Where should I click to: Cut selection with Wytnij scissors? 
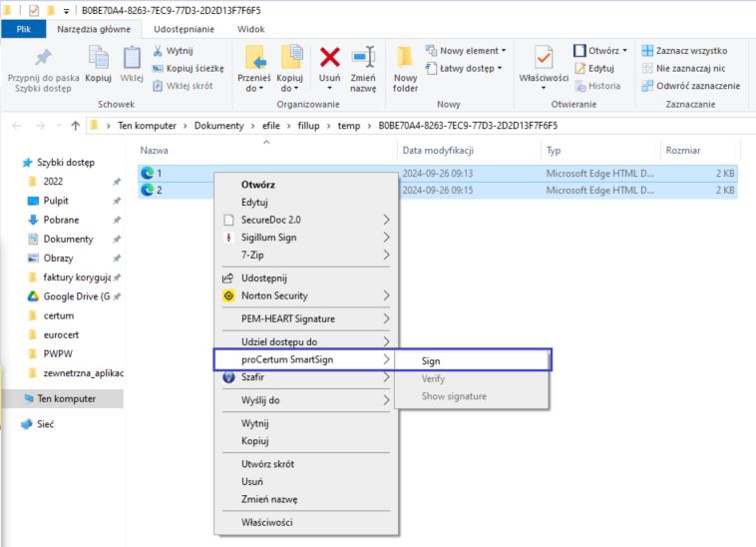click(174, 51)
